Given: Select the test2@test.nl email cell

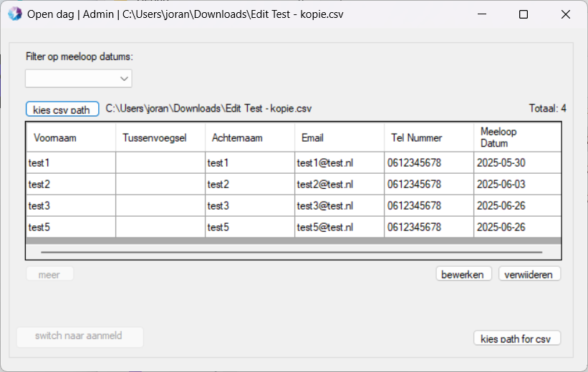Looking at the screenshot, I should 339,185.
